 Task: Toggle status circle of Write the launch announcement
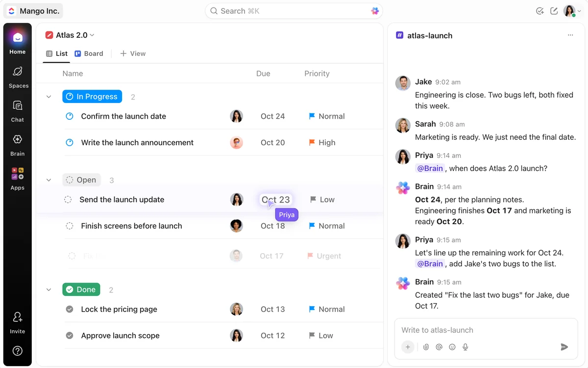(70, 142)
